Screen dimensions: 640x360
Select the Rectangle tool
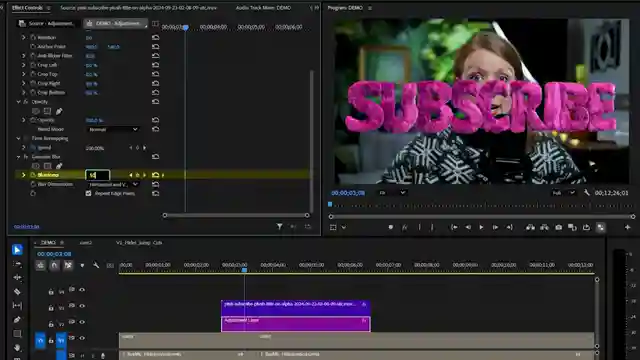click(x=17, y=334)
